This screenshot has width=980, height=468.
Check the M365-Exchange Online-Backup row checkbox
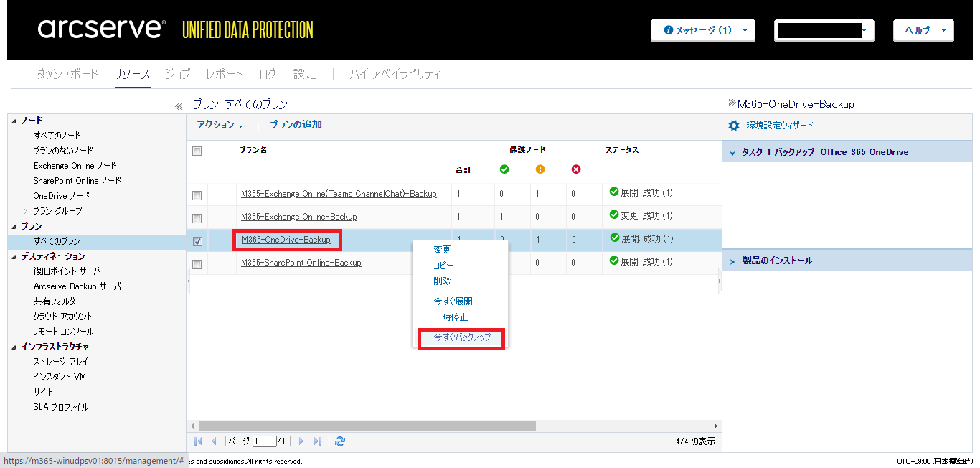pyautogui.click(x=197, y=218)
